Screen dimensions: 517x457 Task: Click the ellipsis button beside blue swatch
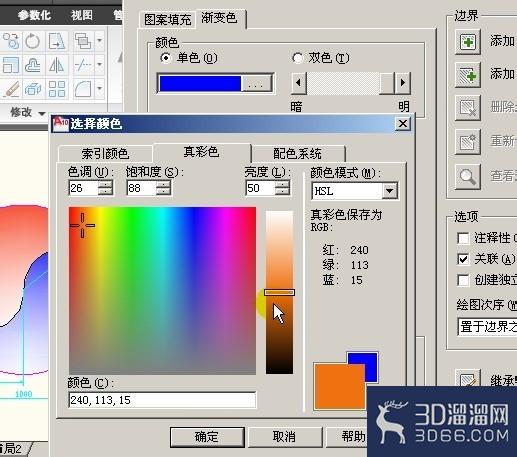click(x=256, y=84)
